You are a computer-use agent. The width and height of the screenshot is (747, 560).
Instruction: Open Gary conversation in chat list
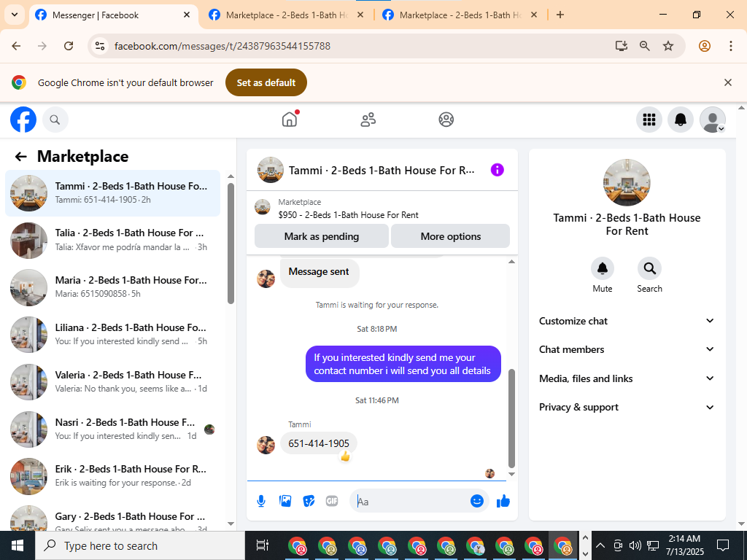pos(113,517)
